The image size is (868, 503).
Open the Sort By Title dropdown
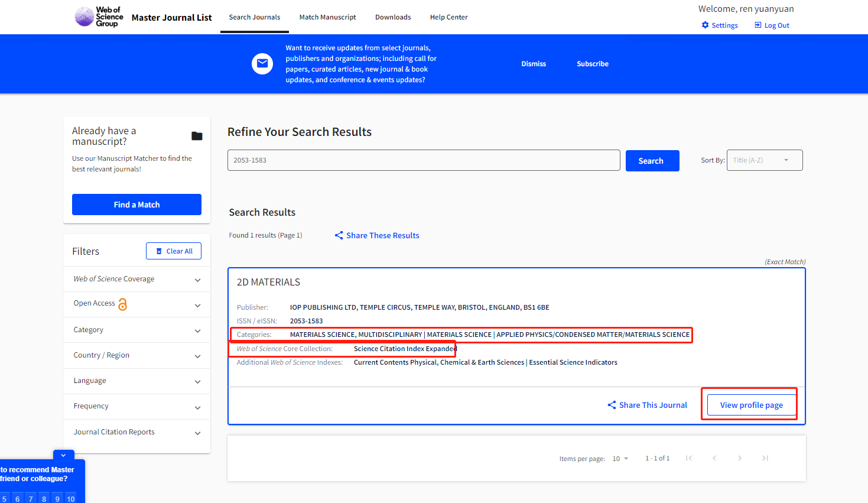[764, 160]
